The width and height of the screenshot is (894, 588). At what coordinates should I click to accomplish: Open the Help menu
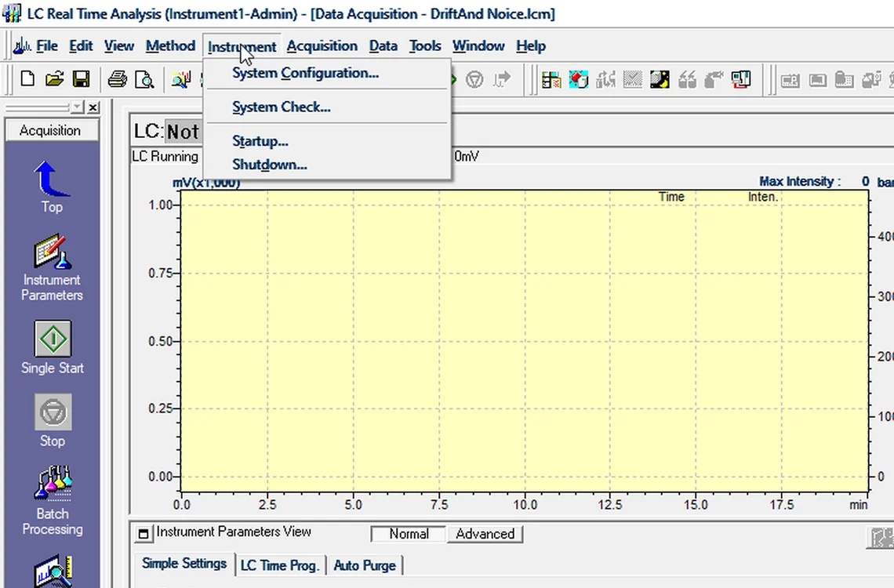pyautogui.click(x=531, y=45)
